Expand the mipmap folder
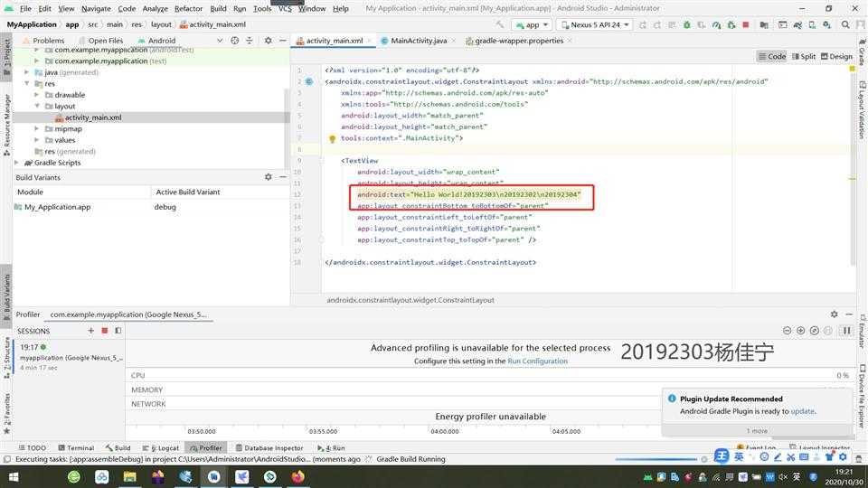 tap(36, 129)
